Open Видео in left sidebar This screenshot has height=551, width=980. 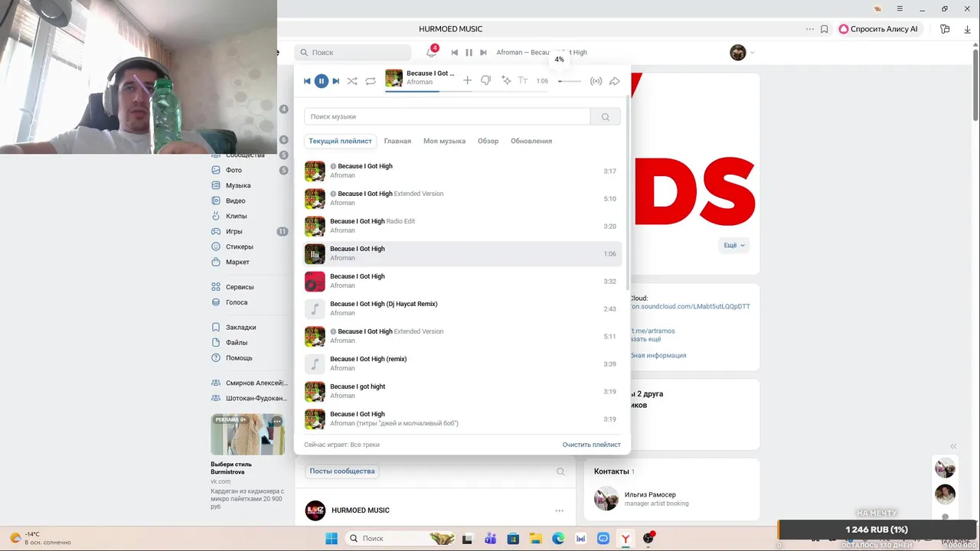(x=235, y=201)
